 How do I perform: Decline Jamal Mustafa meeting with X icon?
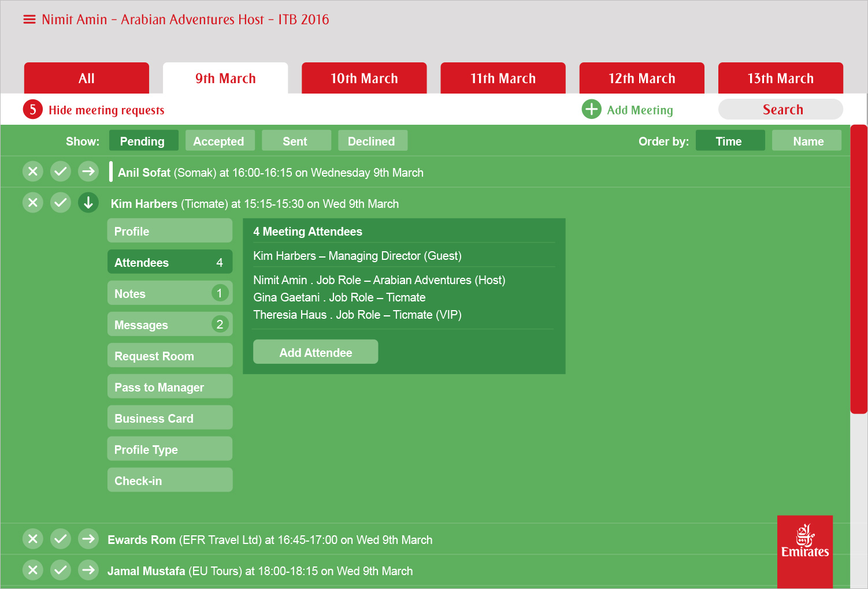point(33,570)
